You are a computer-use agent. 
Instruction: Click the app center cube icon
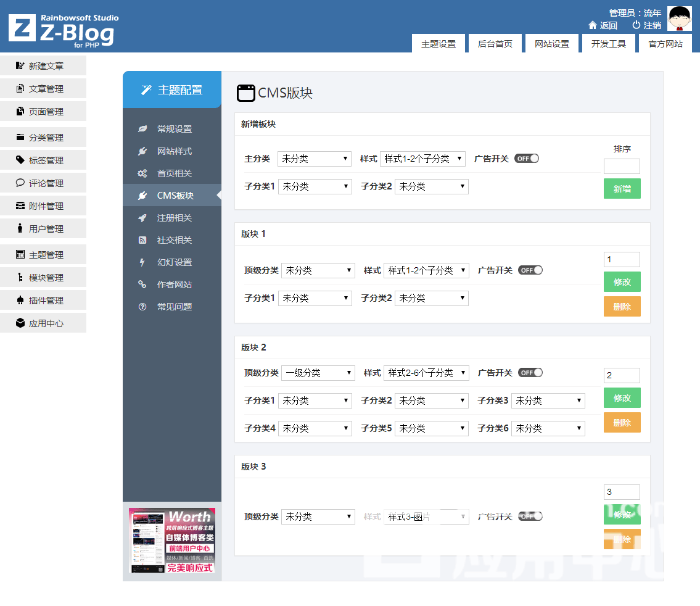pyautogui.click(x=20, y=323)
